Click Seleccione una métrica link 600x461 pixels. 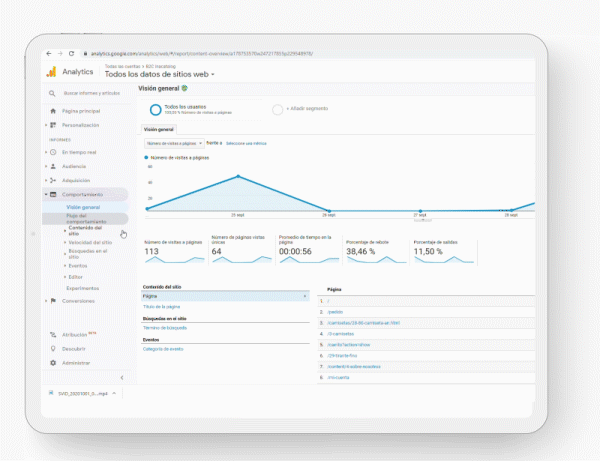246,143
